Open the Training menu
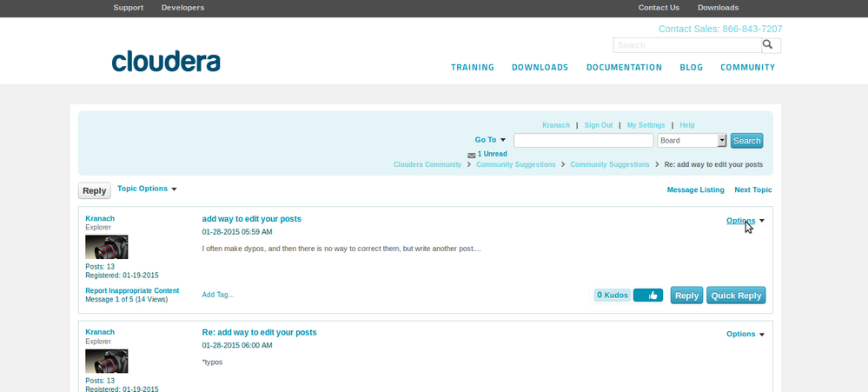Viewport: 868px width, 392px height. tap(472, 67)
